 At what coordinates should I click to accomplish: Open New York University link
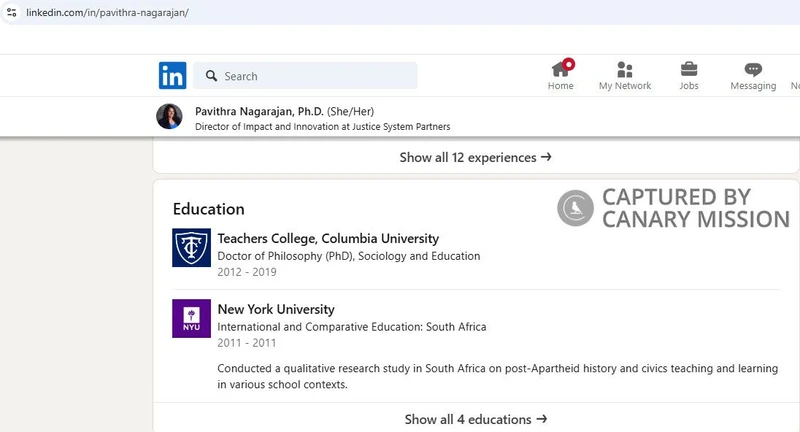click(x=276, y=310)
